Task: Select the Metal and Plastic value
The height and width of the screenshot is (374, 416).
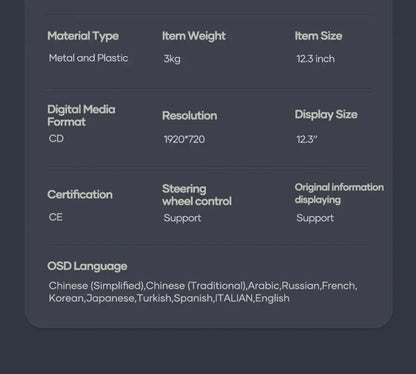Action: tap(88, 58)
